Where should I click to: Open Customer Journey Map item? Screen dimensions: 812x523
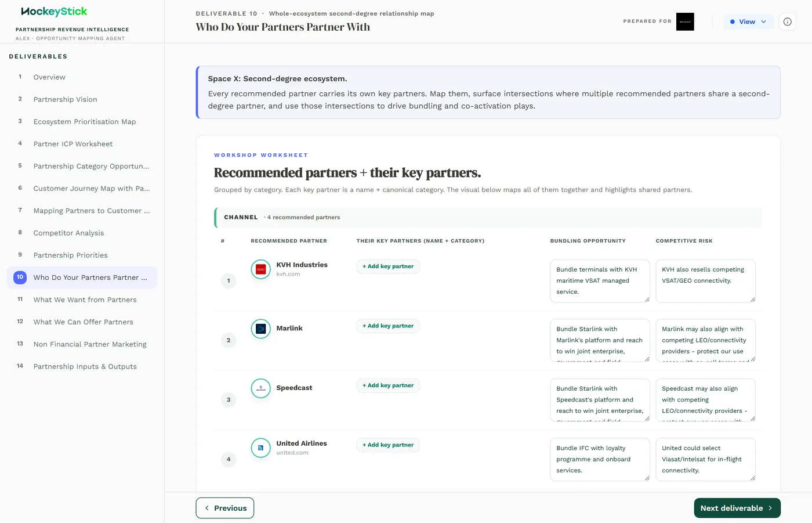[x=82, y=189]
